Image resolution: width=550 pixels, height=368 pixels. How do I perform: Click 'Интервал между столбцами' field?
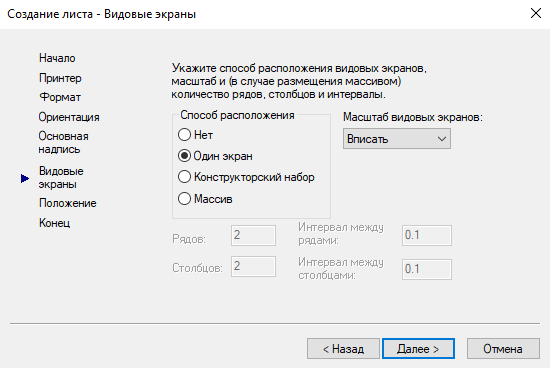click(427, 269)
